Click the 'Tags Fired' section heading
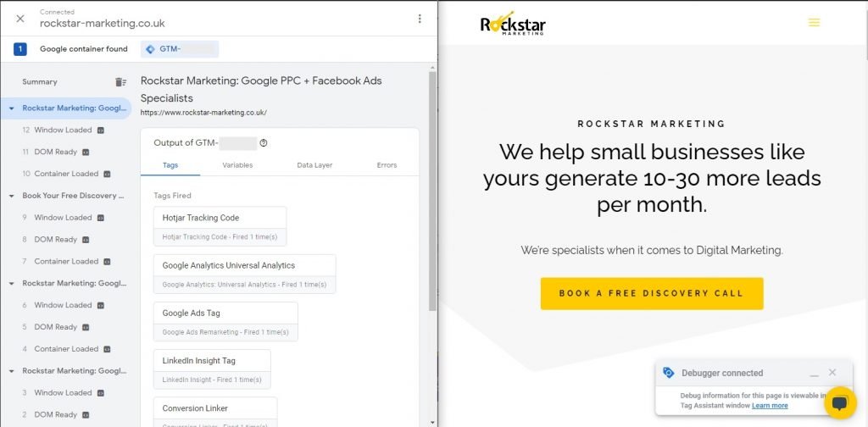 click(172, 196)
